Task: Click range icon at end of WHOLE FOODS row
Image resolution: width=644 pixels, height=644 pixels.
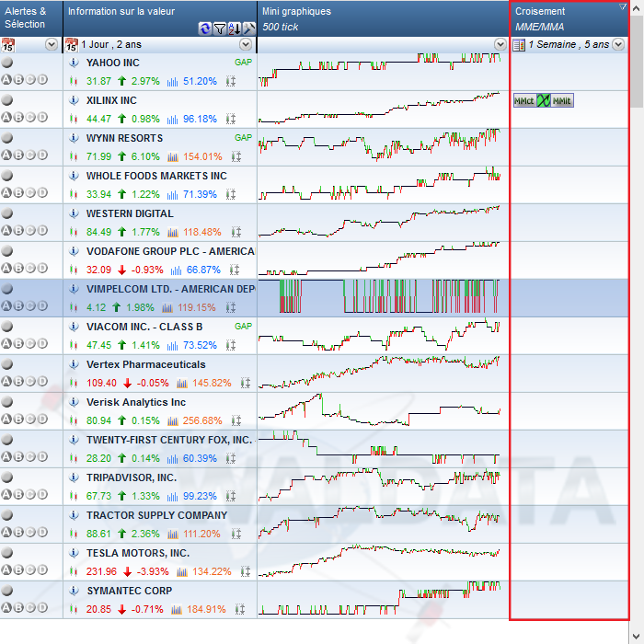Action: [x=231, y=194]
